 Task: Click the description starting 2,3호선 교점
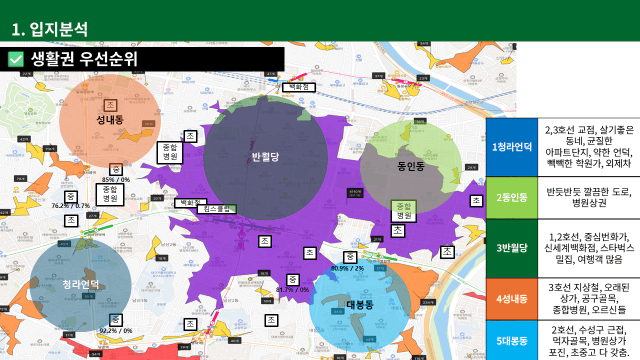click(589, 147)
